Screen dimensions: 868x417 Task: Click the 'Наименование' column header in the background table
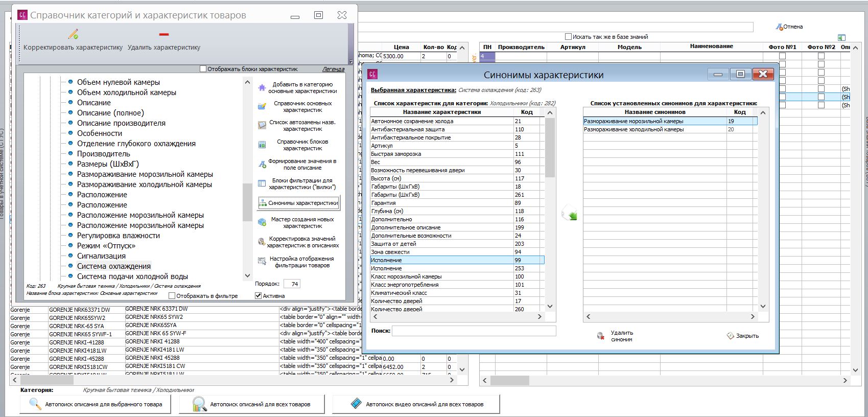[x=711, y=47]
